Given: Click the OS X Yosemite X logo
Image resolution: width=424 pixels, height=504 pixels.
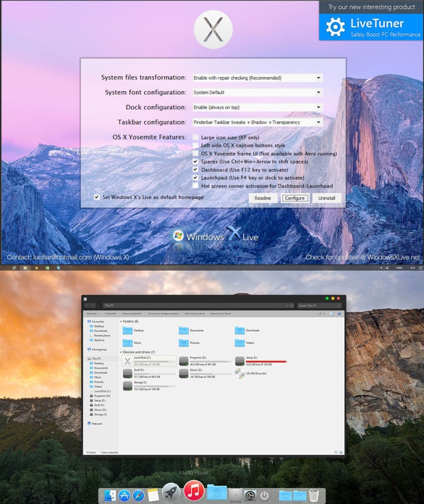Looking at the screenshot, I should point(213,29).
